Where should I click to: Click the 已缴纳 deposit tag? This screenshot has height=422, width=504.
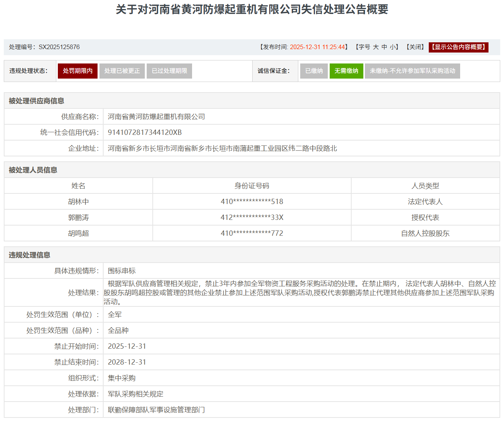[x=314, y=71]
